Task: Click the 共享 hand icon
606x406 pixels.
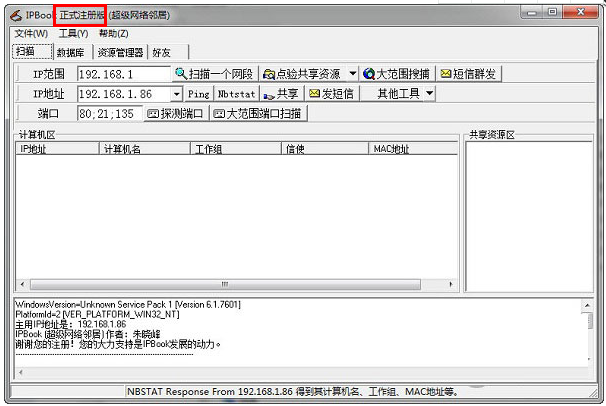Action: (269, 95)
